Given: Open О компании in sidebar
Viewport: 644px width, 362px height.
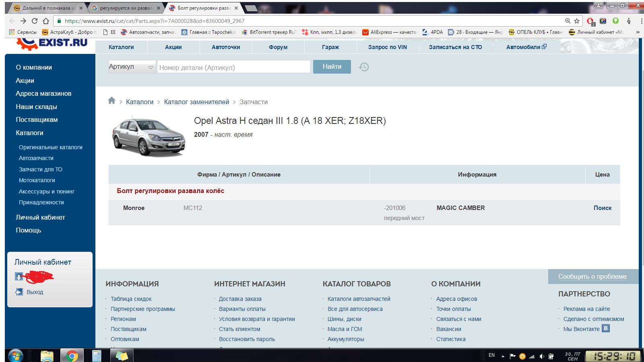Looking at the screenshot, I should pyautogui.click(x=34, y=68).
